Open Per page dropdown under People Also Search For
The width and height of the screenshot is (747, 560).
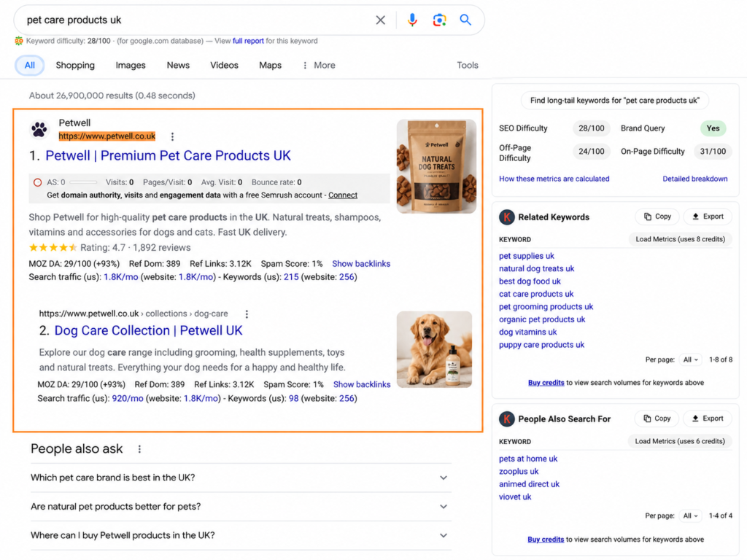click(690, 516)
